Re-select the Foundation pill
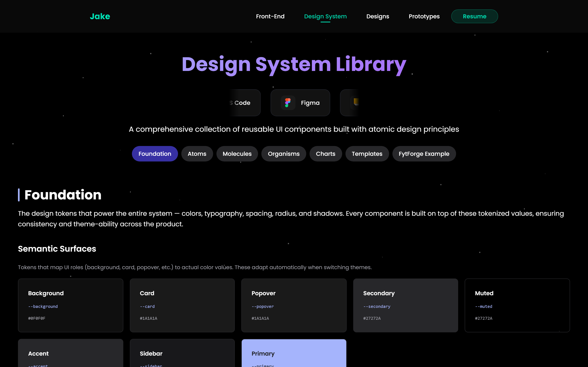 155,154
